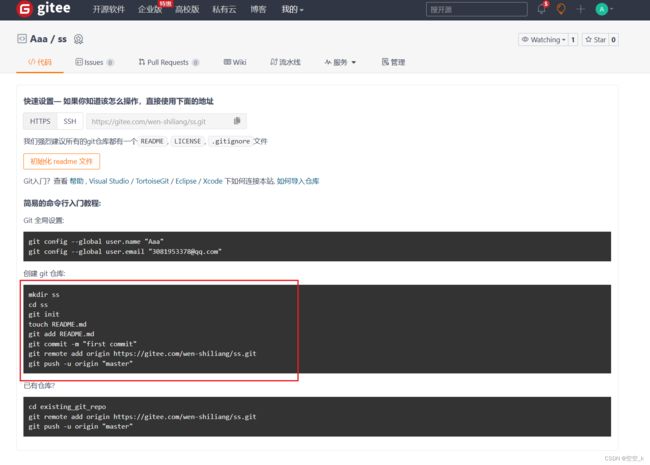This screenshot has width=650, height=465.
Task: Open the notifications bell icon
Action: pos(541,9)
